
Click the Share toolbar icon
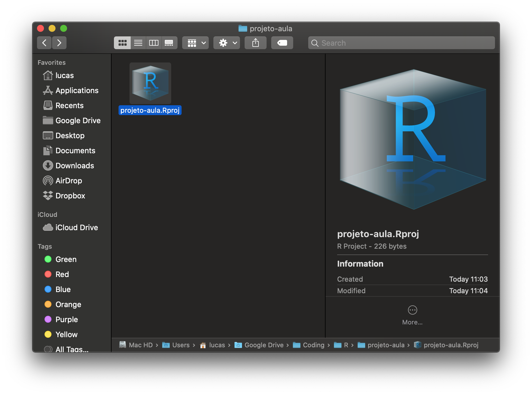(255, 43)
